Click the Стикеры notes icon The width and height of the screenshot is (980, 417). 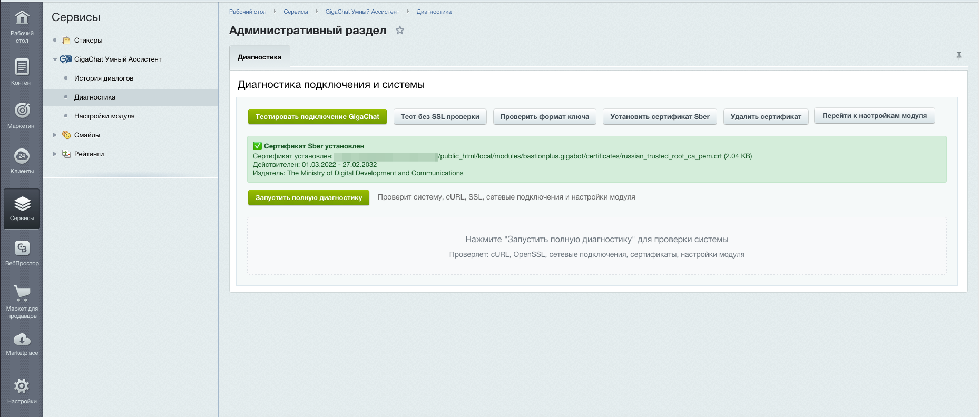point(66,40)
